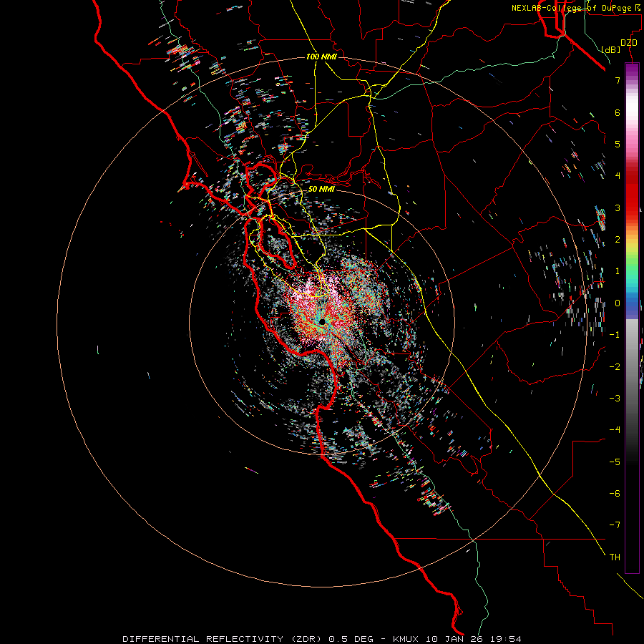This screenshot has width=644, height=644.
Task: Click the "100 NMI" range ring label
Action: coord(321,57)
